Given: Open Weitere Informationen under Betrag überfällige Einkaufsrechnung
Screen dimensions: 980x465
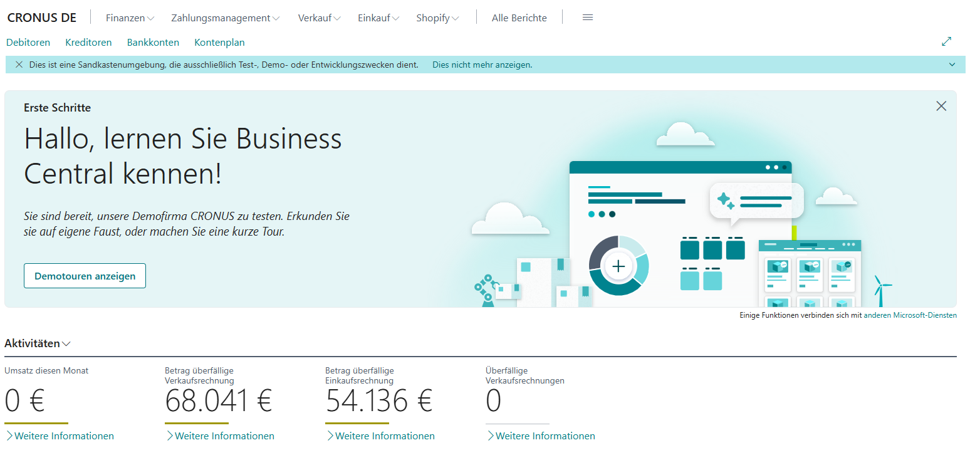Looking at the screenshot, I should (380, 436).
